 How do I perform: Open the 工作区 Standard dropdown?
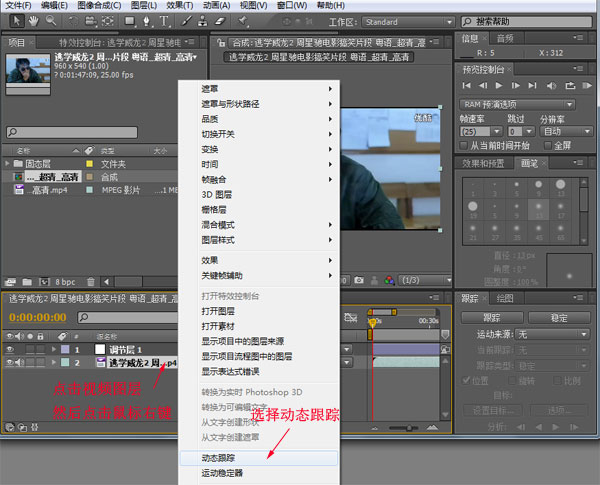(x=408, y=22)
